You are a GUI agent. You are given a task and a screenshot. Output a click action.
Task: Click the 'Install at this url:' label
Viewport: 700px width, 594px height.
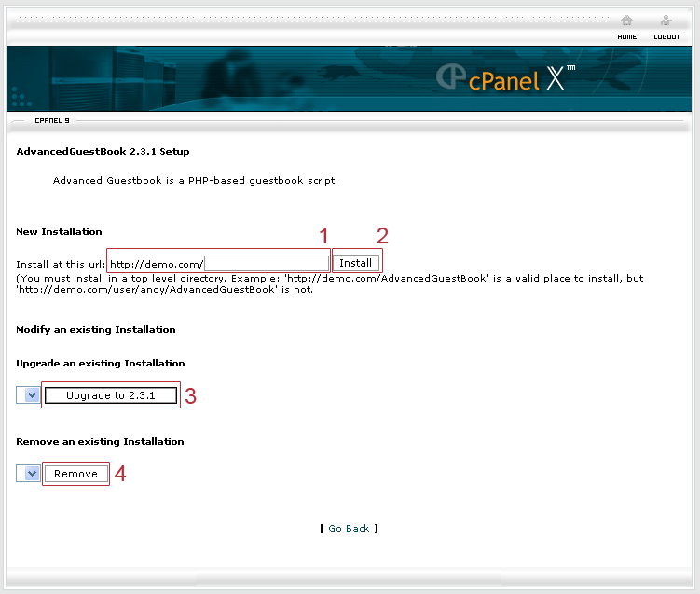[61, 264]
